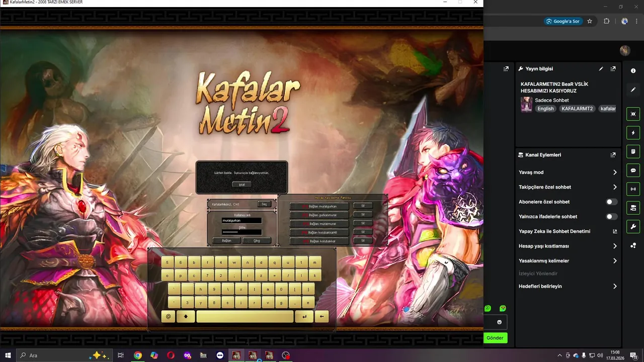Click the capture frame icon in right sidebar
Viewport: 644px width, 362px height.
pyautogui.click(x=633, y=114)
